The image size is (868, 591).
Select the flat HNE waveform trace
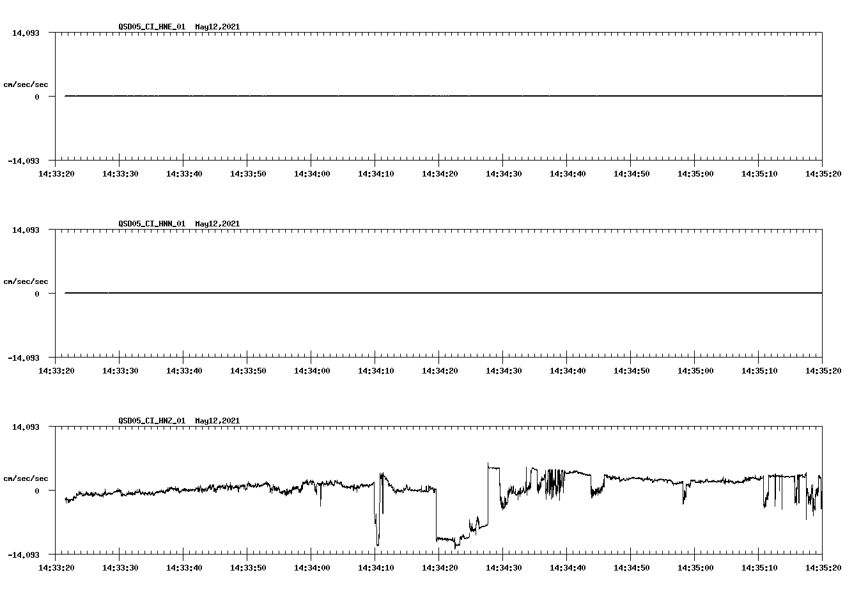(x=384, y=96)
